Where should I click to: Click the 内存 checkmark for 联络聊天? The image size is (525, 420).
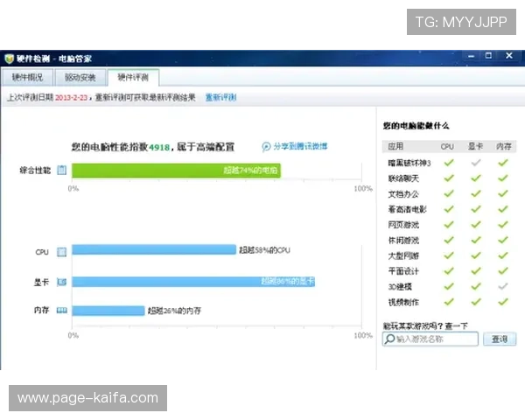503,178
